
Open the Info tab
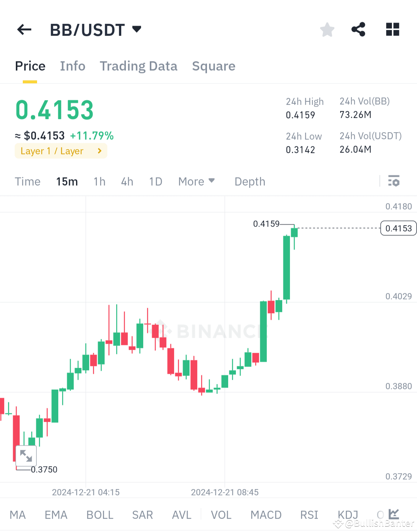(x=73, y=66)
